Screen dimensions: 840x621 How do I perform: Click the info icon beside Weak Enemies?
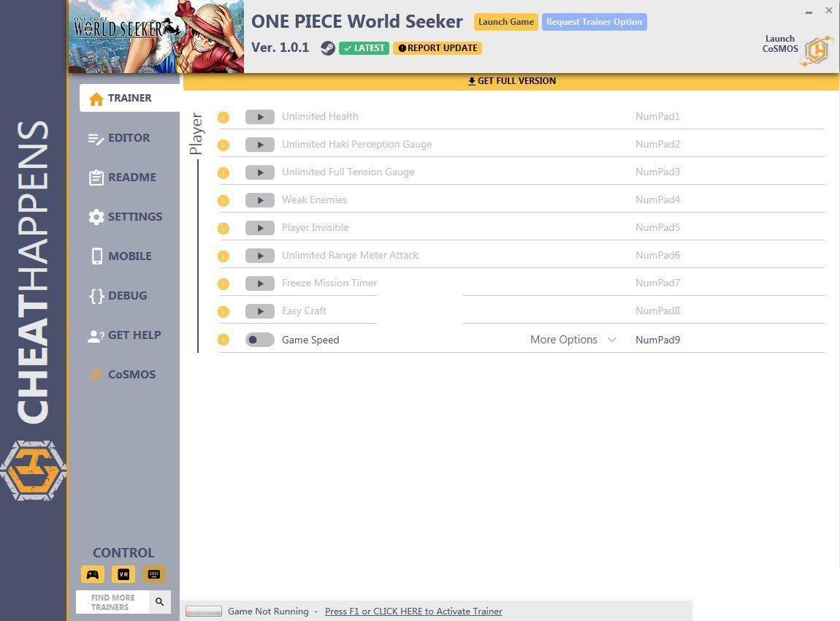pyautogui.click(x=224, y=201)
